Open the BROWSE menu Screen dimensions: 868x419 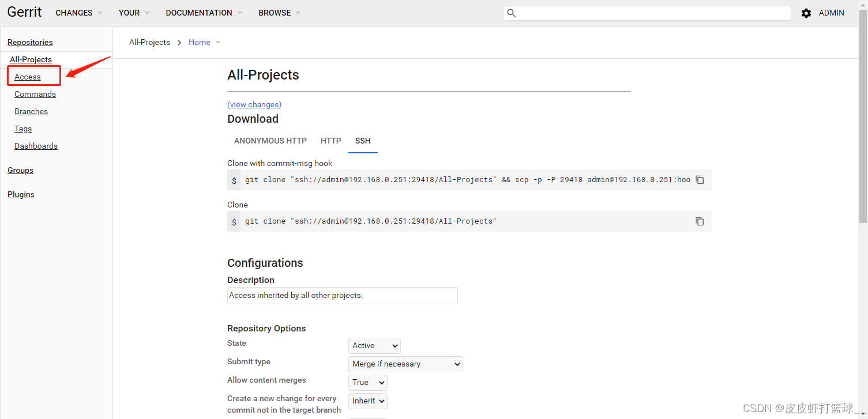point(279,13)
